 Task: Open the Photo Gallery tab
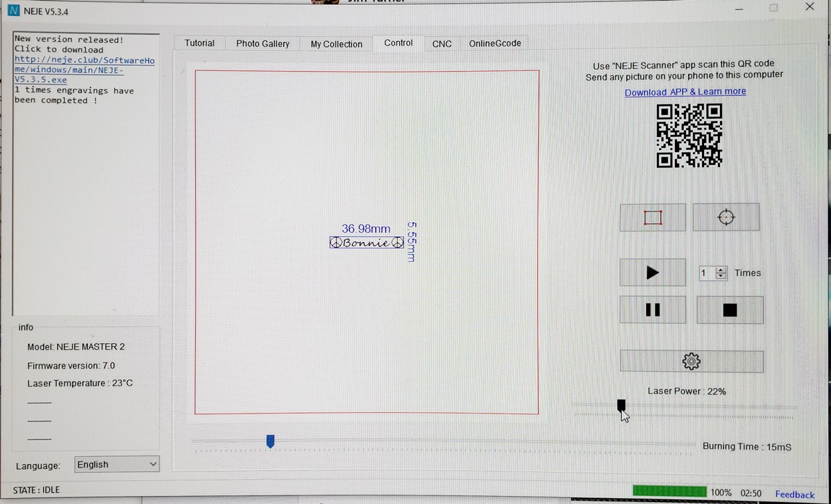(x=263, y=44)
